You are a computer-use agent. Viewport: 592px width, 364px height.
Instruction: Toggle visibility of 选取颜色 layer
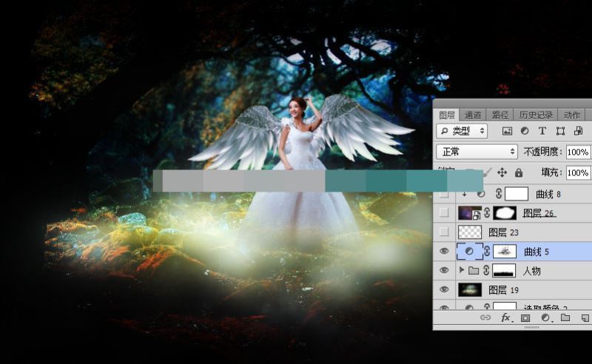[x=445, y=307]
